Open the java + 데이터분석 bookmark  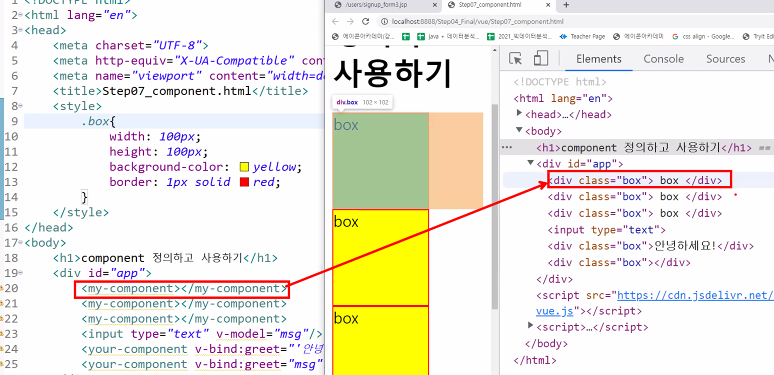coord(448,37)
